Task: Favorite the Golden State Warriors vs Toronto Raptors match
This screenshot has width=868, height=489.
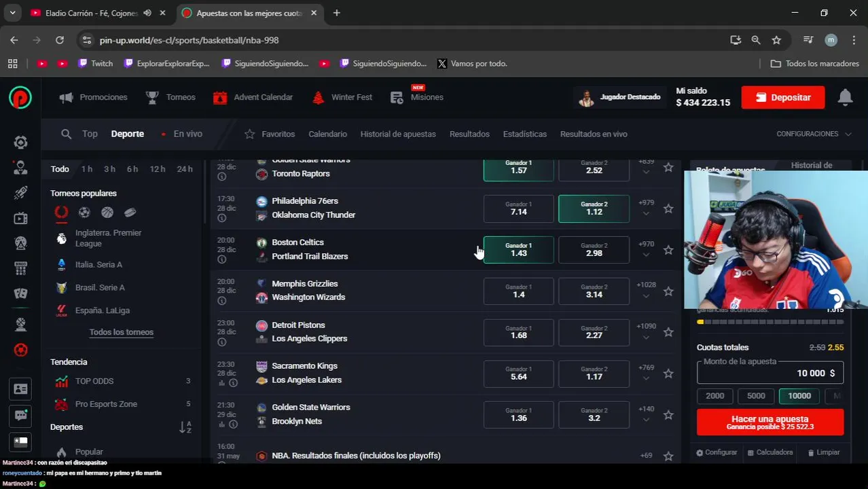Action: coord(668,167)
